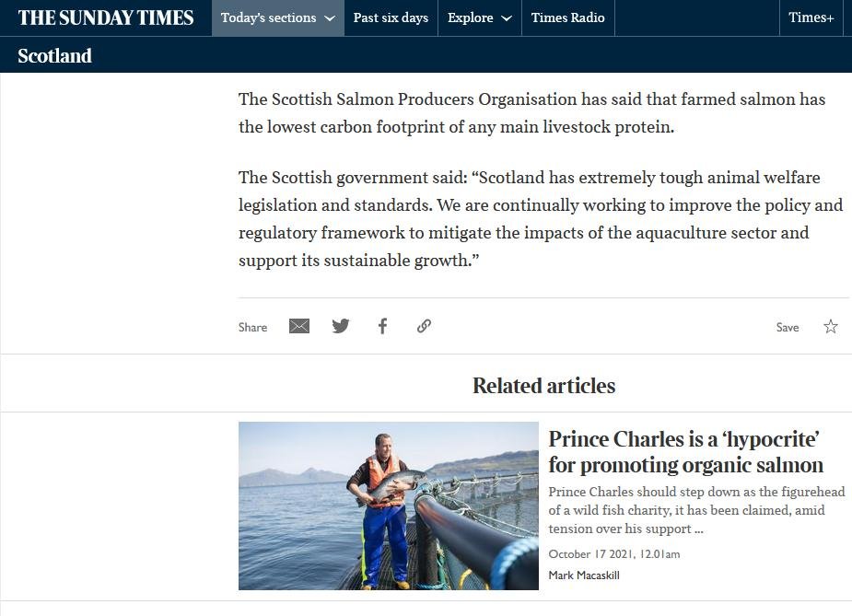Image resolution: width=852 pixels, height=616 pixels.
Task: Open the Past six days section
Action: tap(391, 17)
